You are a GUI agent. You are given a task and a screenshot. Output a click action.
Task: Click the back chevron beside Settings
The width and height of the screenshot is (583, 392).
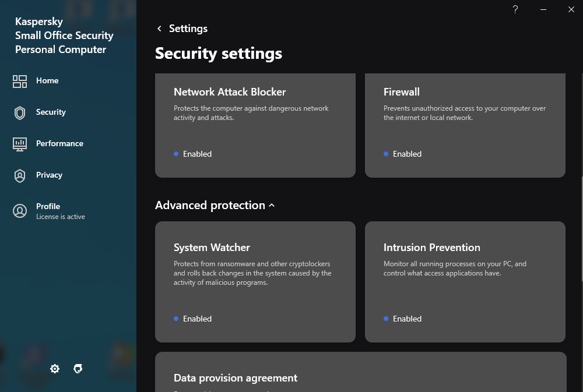[x=159, y=28]
